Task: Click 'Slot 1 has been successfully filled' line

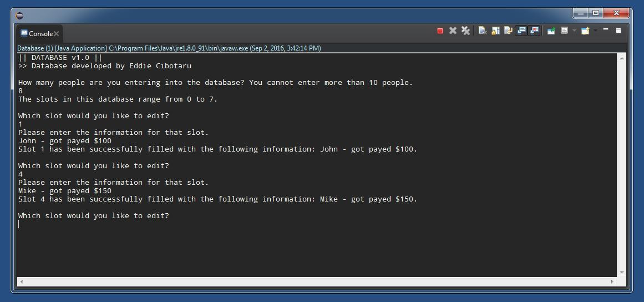Action: pos(217,149)
